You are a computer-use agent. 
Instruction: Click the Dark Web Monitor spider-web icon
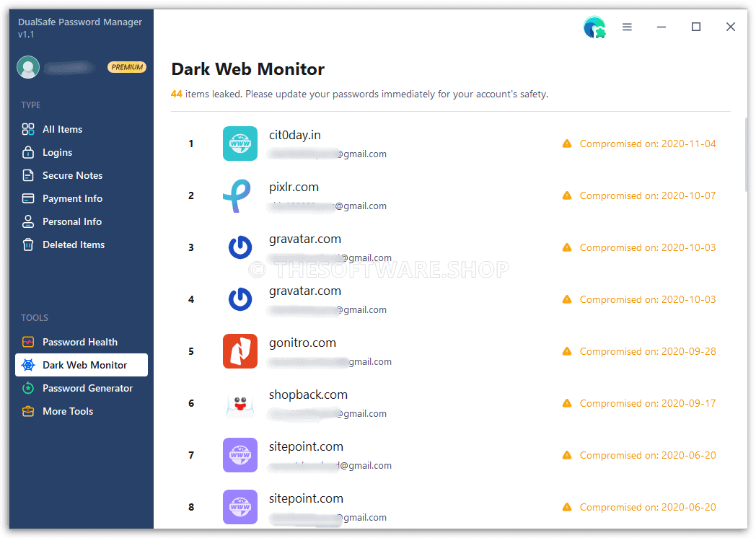pyautogui.click(x=28, y=366)
